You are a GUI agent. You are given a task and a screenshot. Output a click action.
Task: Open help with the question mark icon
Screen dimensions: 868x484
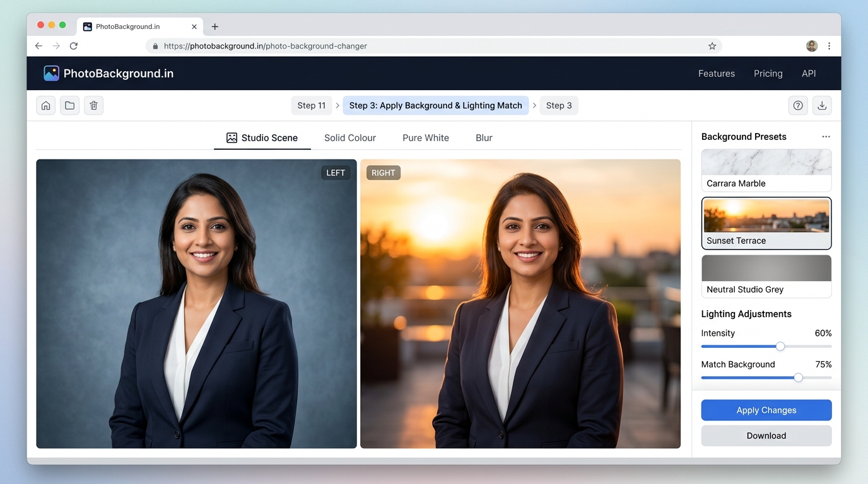click(798, 105)
